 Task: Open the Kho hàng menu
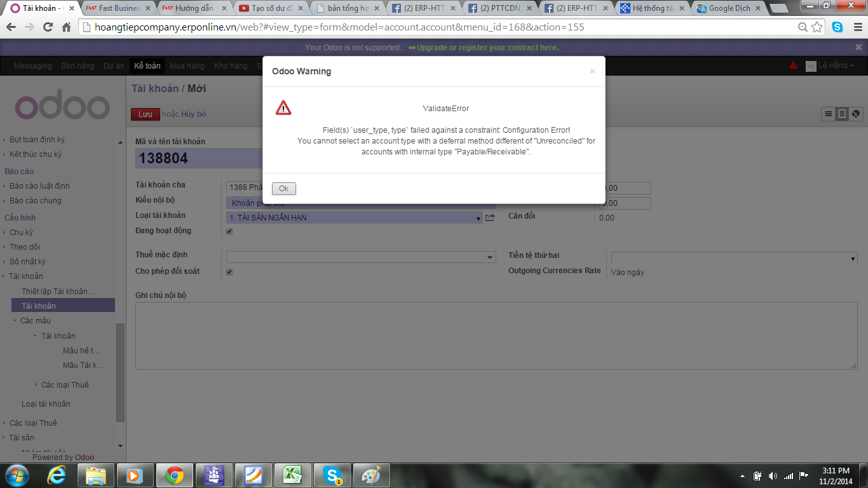pyautogui.click(x=231, y=66)
